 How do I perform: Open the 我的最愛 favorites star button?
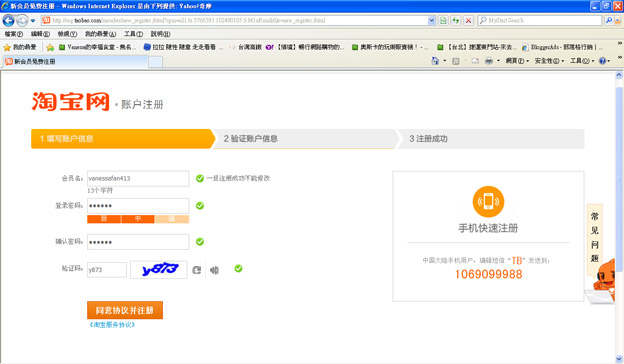tap(20, 47)
